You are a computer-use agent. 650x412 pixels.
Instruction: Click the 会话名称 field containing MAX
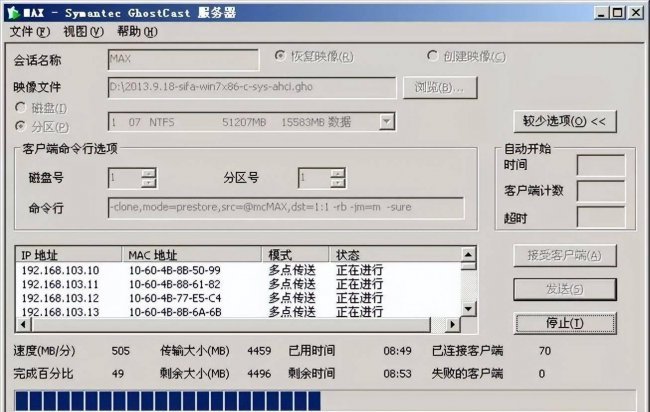point(183,60)
